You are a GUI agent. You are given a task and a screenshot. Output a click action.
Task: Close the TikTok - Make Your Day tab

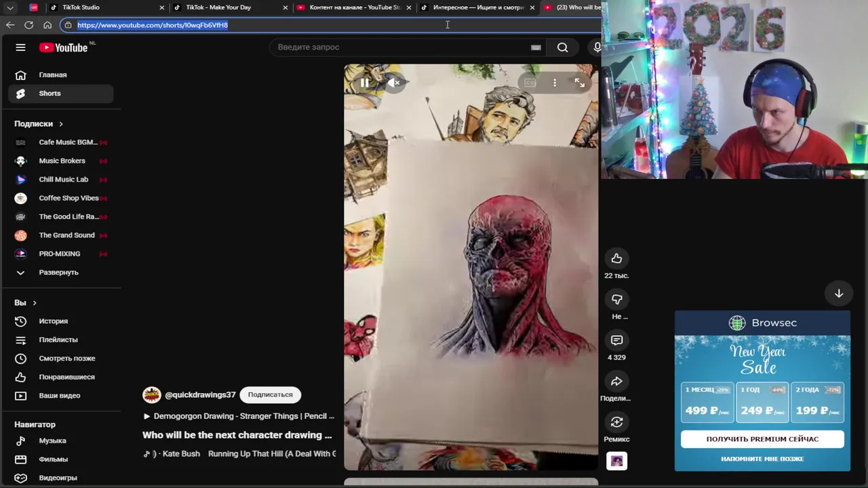click(285, 7)
